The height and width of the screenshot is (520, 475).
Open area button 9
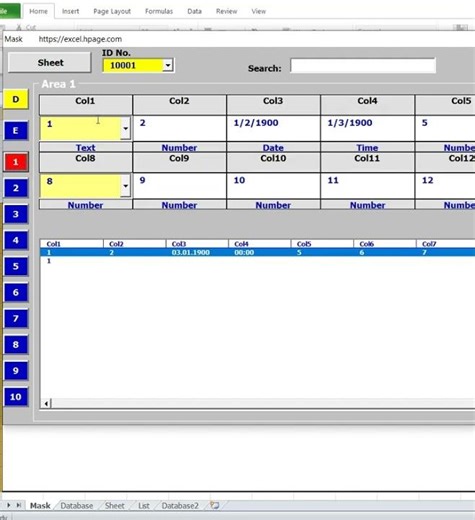(16, 371)
